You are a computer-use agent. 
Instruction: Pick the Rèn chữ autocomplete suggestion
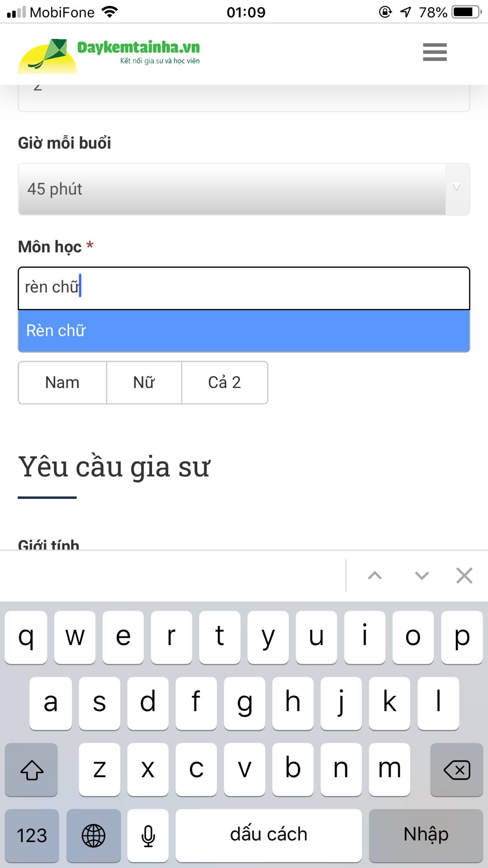(x=244, y=331)
